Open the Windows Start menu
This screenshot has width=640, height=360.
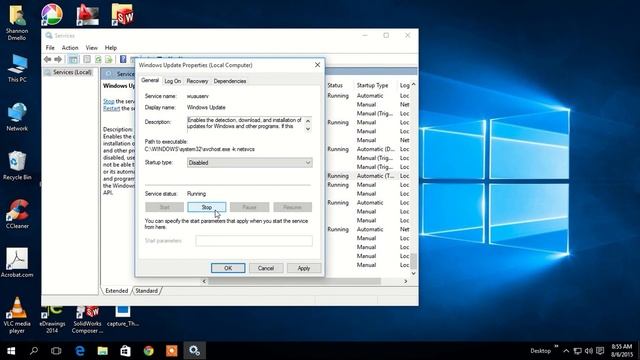pyautogui.click(x=11, y=351)
